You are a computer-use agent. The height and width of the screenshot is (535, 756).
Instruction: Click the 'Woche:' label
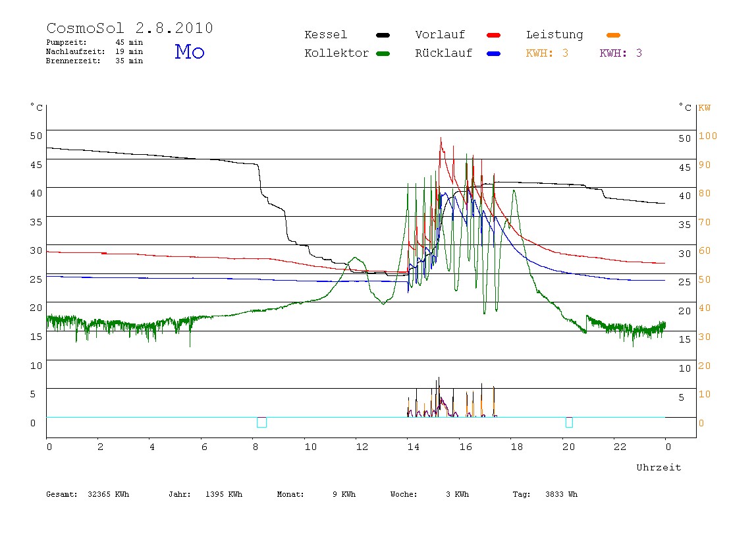[x=404, y=494]
